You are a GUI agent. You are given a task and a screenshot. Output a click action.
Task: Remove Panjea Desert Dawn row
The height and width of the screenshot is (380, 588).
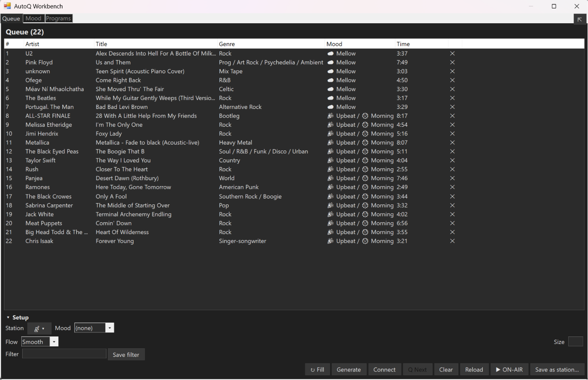point(452,179)
